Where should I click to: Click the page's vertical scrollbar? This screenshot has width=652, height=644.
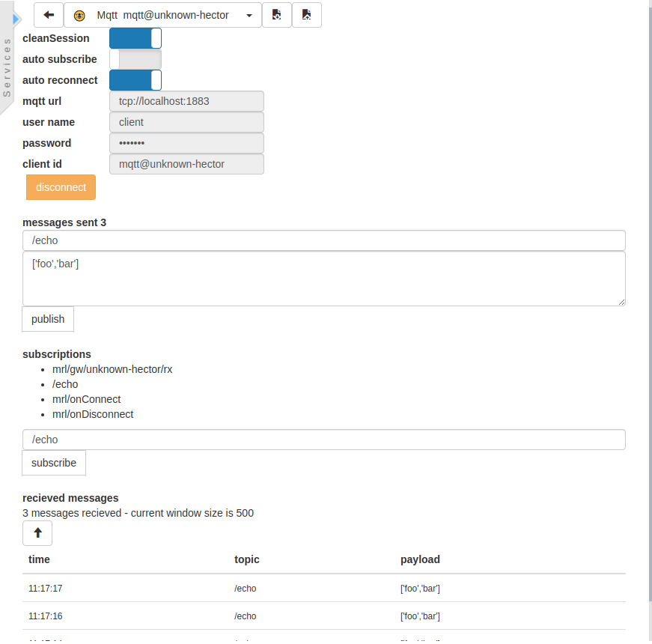pyautogui.click(x=648, y=300)
